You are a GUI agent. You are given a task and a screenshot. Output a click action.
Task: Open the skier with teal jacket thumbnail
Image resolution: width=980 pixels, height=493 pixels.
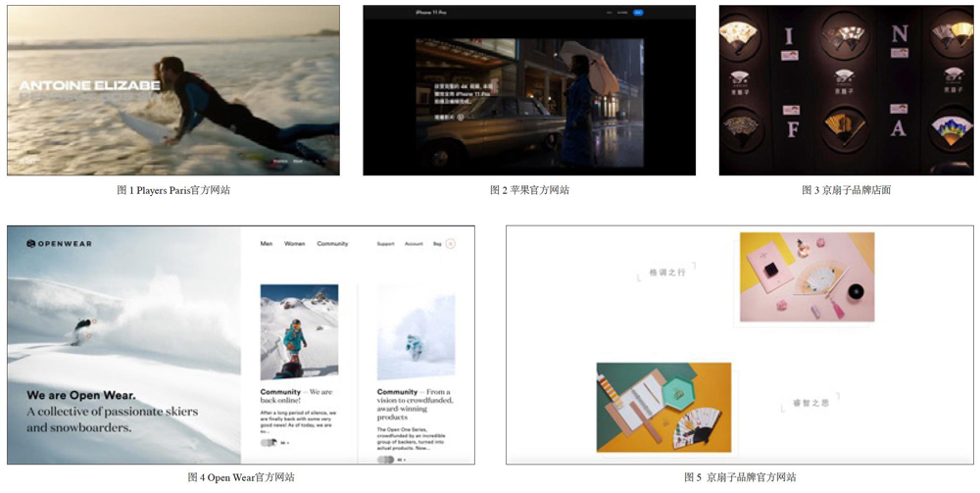click(x=299, y=332)
